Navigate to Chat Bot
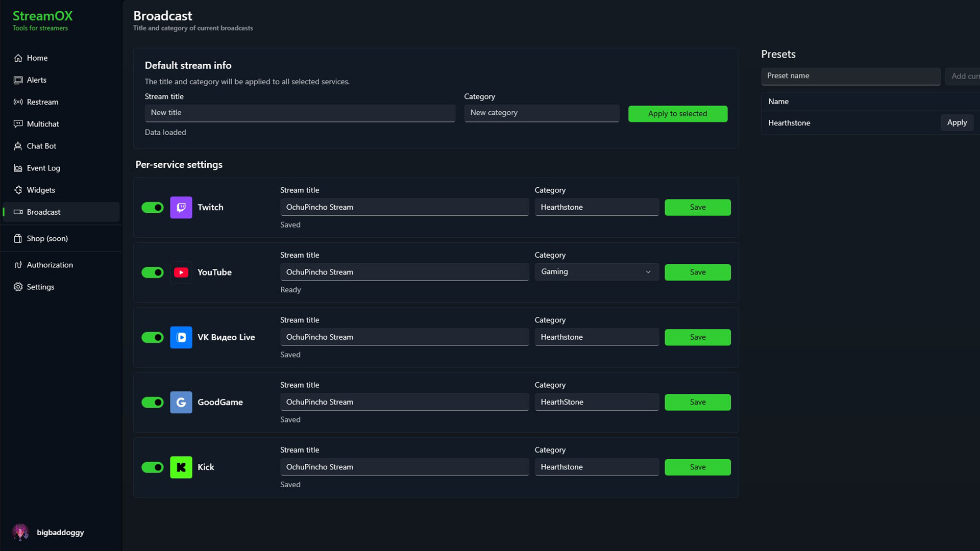The height and width of the screenshot is (551, 980). pyautogui.click(x=61, y=146)
